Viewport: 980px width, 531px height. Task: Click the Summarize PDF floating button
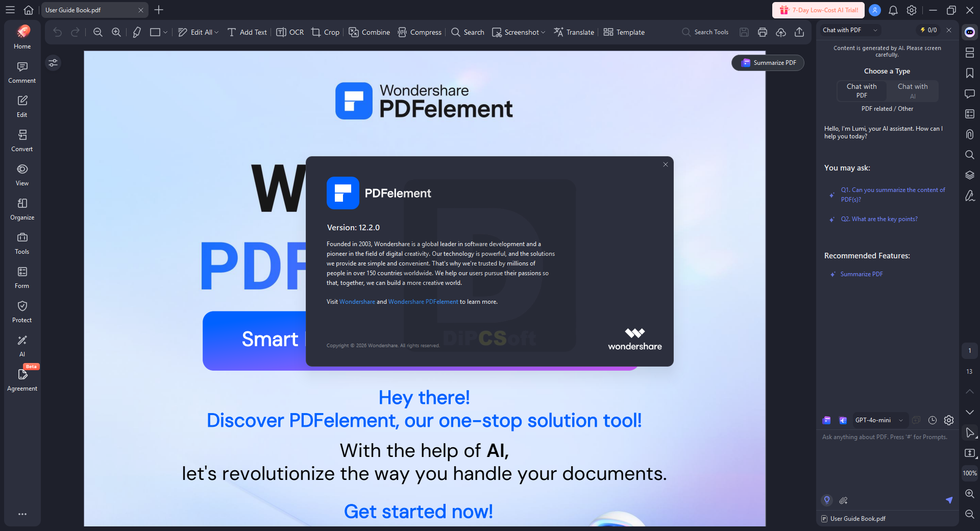[768, 63]
